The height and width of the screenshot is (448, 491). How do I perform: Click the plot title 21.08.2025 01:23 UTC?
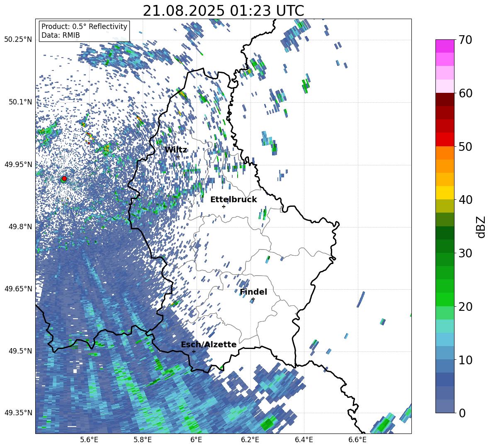click(224, 11)
